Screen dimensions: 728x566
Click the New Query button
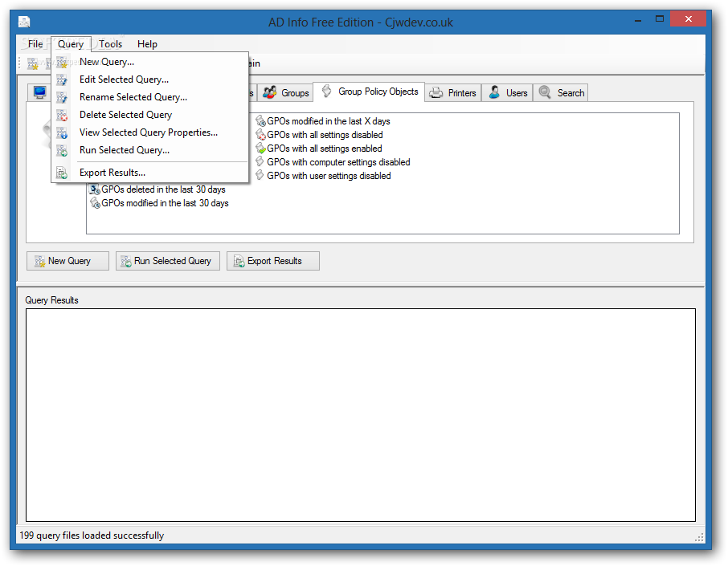[67, 261]
